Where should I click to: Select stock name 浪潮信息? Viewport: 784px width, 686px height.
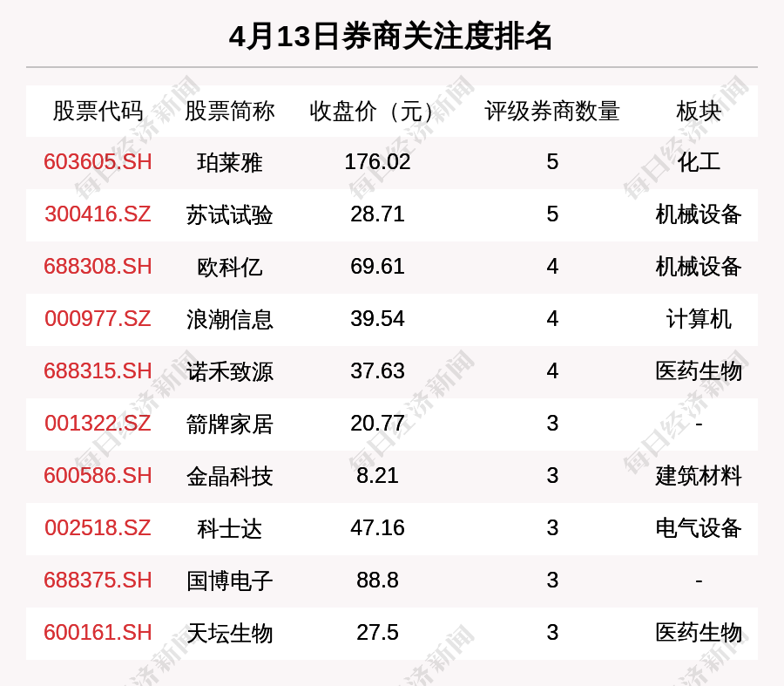229,319
